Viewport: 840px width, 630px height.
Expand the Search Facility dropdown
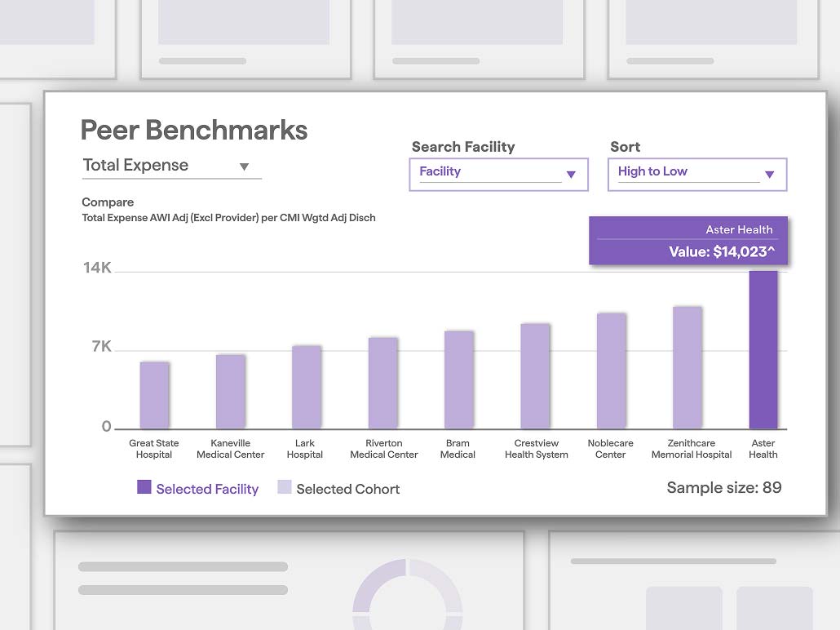[x=498, y=175]
